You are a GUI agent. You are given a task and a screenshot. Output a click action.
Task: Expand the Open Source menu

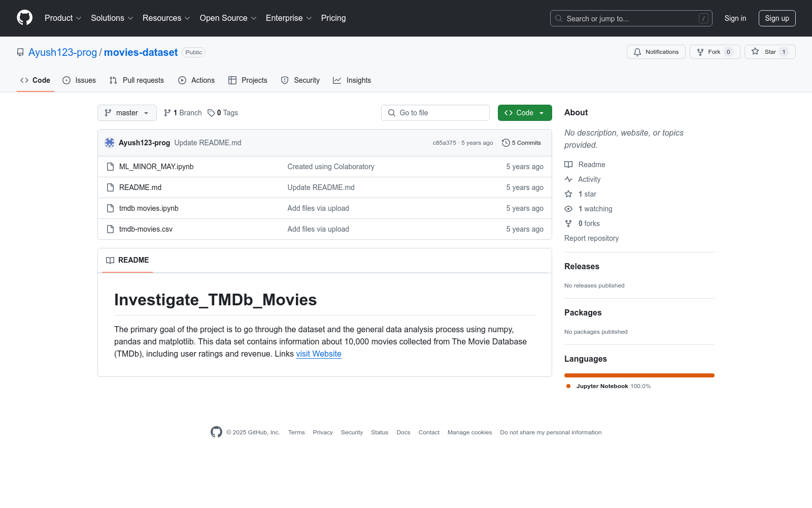tap(228, 18)
